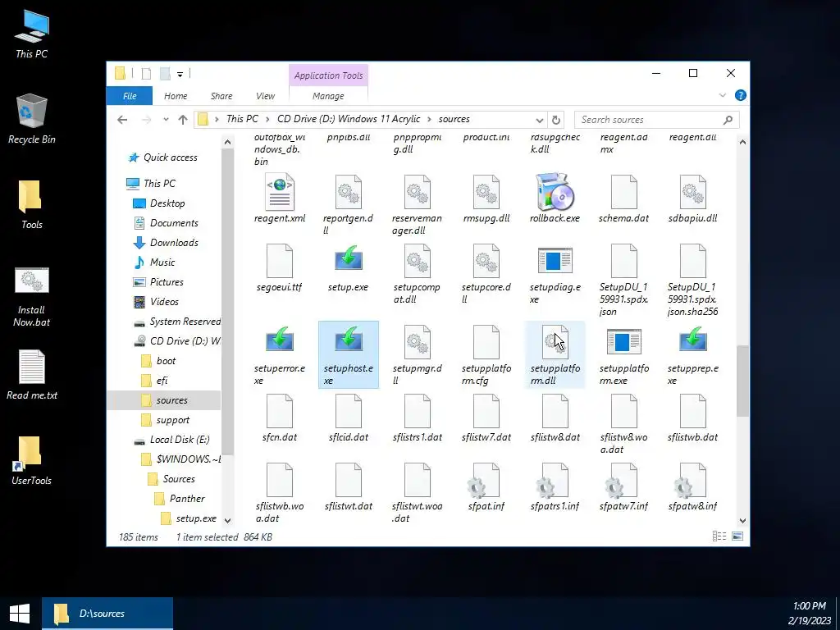The image size is (840, 630).
Task: Select the setupdiag.exe file
Action: (555, 273)
